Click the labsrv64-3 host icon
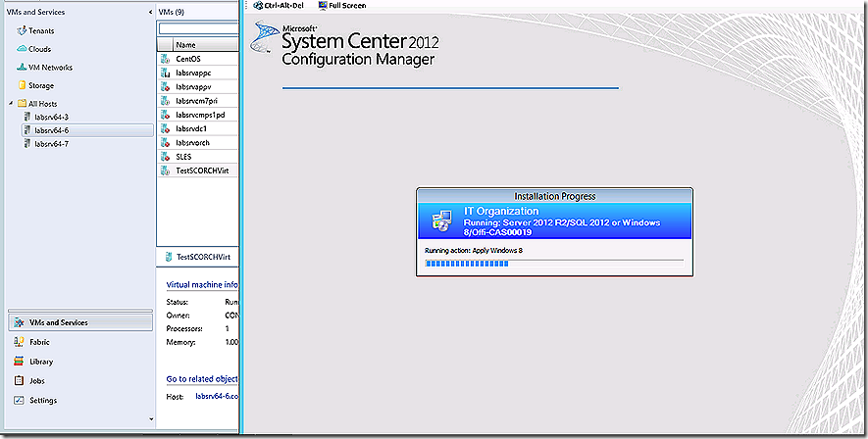This screenshot has height=439, width=868. click(x=27, y=117)
